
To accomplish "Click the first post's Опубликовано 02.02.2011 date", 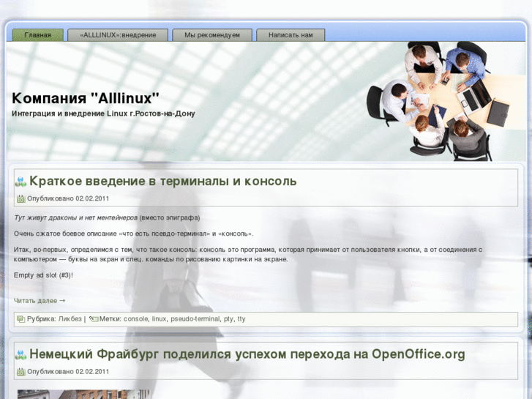I will click(68, 198).
